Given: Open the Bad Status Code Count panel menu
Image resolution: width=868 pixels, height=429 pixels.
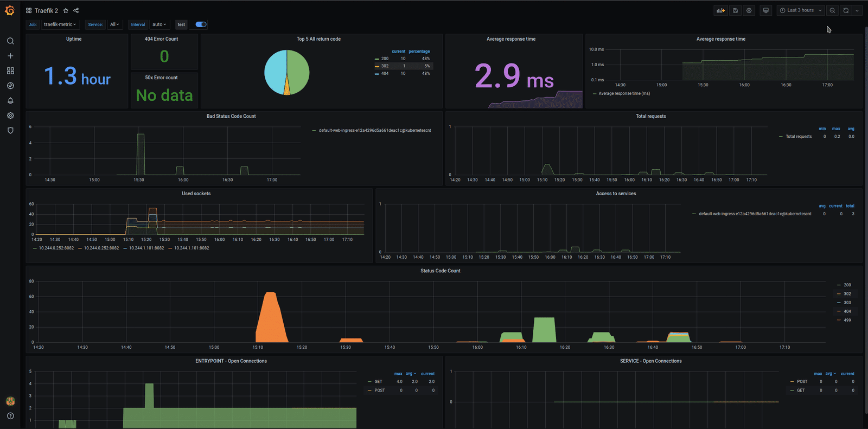Looking at the screenshot, I should 231,116.
